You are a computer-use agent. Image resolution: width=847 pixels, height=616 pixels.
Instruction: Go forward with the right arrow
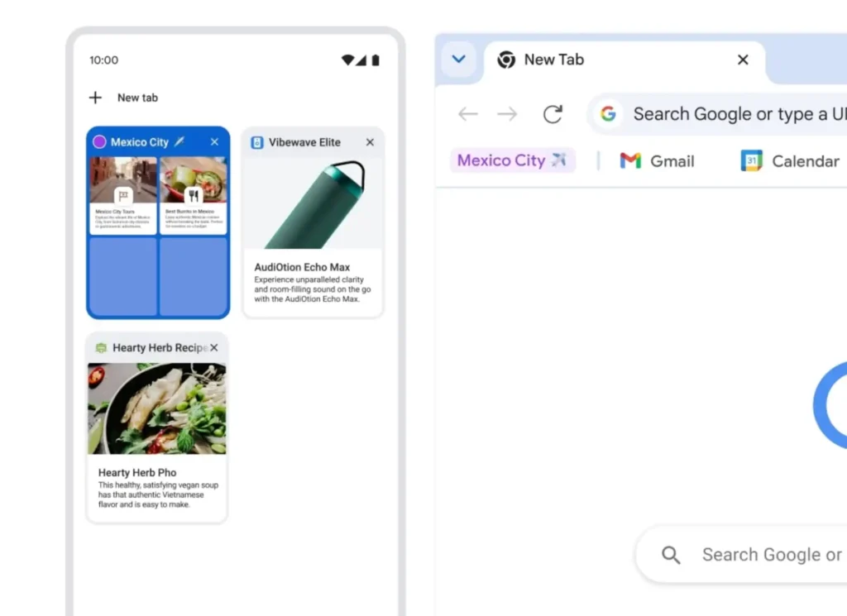(507, 114)
